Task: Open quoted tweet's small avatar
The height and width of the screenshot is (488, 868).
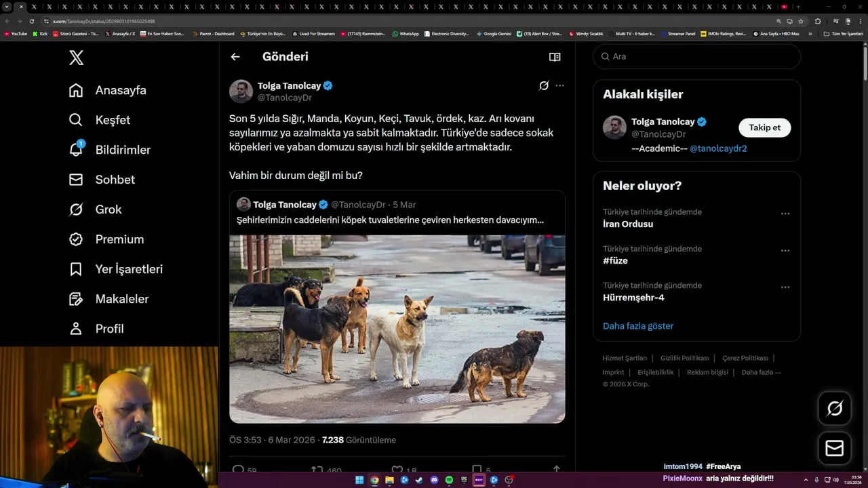Action: (243, 205)
